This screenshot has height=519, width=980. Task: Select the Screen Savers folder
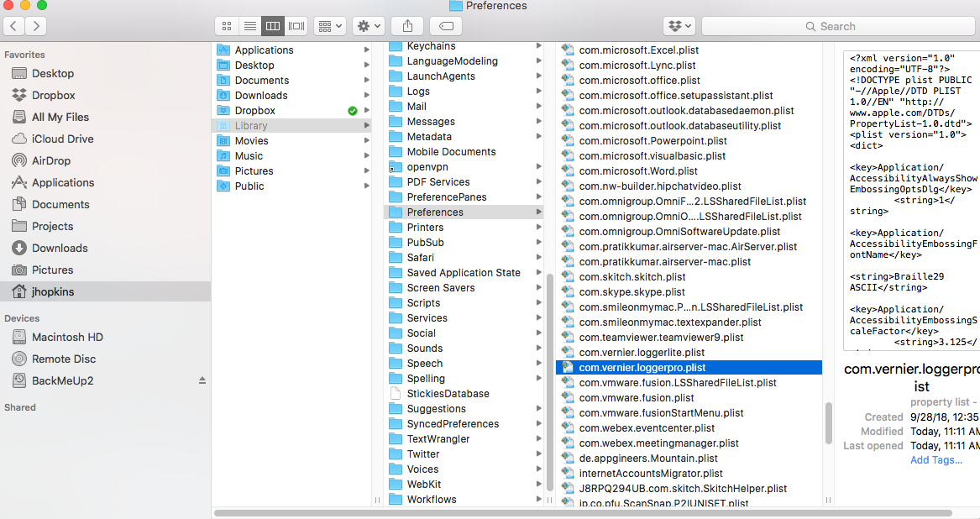[464, 288]
